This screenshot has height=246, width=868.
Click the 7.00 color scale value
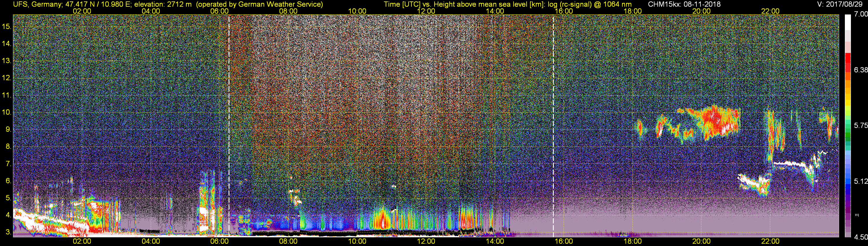[861, 14]
